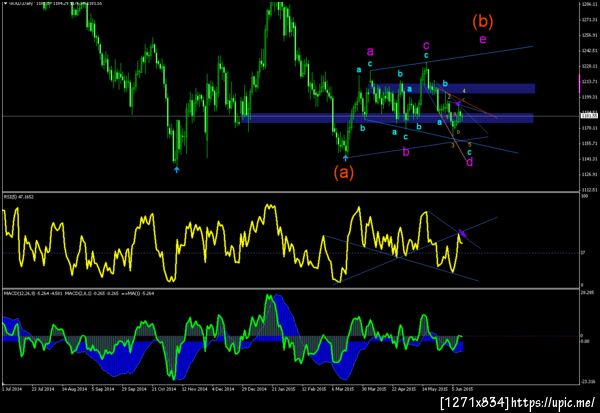The height and width of the screenshot is (413, 600).
Task: Click the 21 Oct 2014 date label
Action: coord(164,389)
